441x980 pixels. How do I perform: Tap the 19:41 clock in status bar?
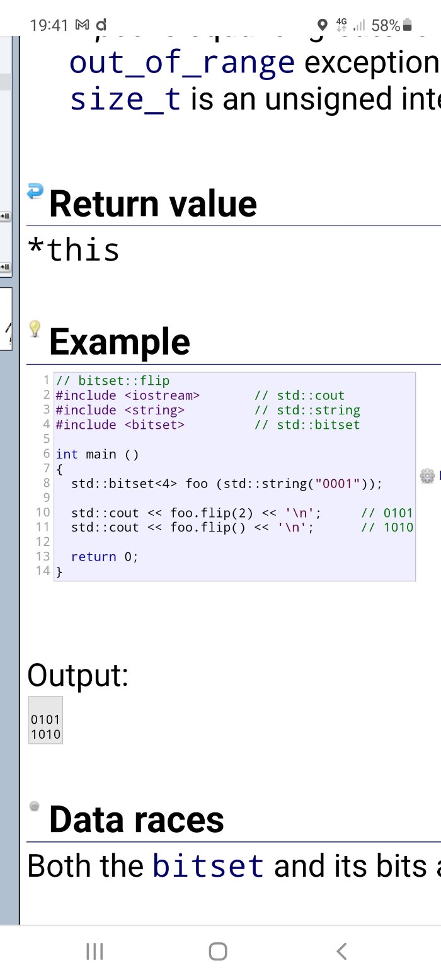49,25
